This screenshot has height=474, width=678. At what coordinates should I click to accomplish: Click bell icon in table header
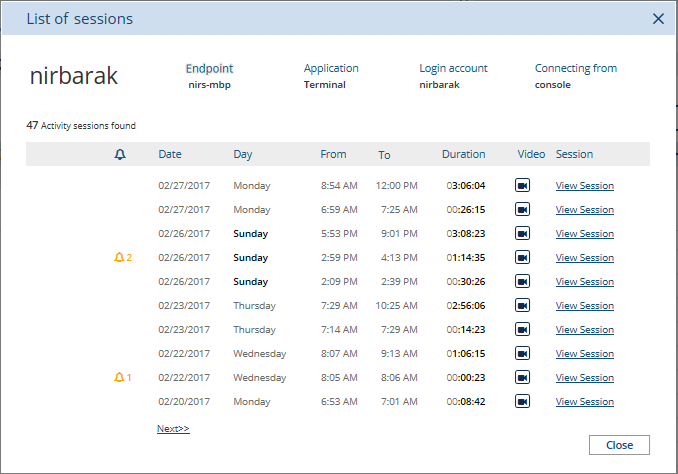pos(120,155)
